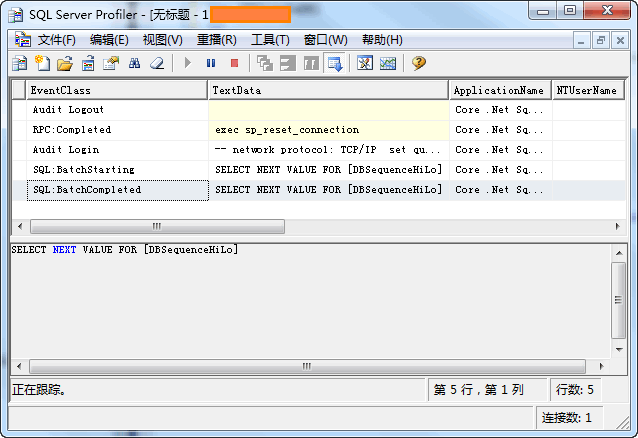The image size is (638, 438).
Task: Open trace Properties toolbar icon
Action: pos(111,63)
